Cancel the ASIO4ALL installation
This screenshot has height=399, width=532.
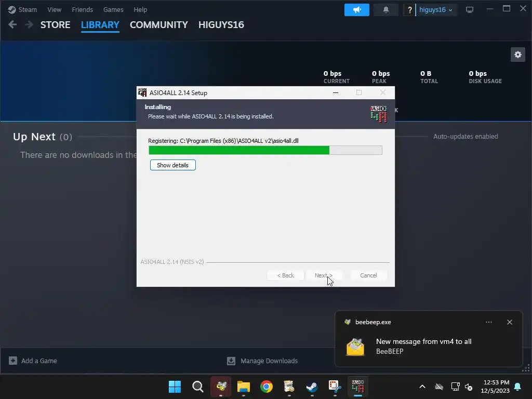(x=368, y=275)
